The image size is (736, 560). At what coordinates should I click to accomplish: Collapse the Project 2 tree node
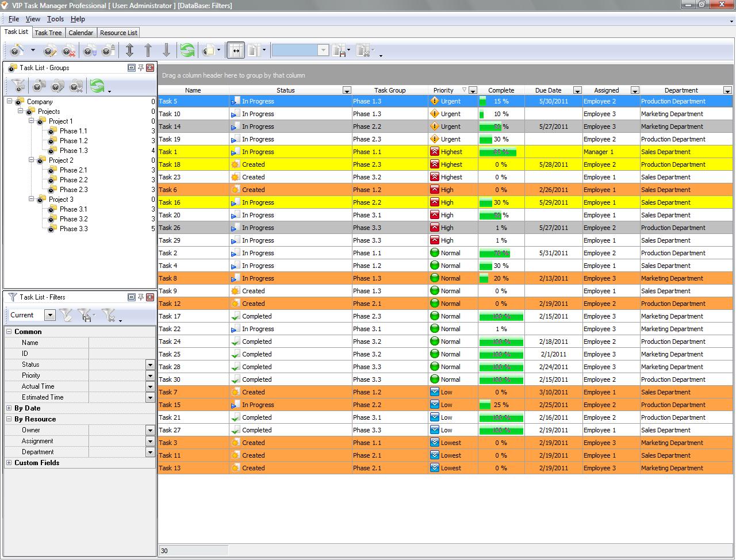[x=32, y=160]
